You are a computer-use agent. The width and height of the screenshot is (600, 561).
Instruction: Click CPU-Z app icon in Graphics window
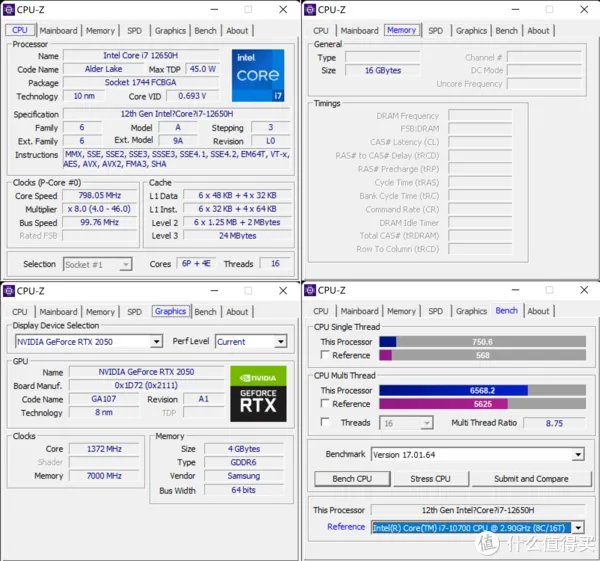point(8,291)
